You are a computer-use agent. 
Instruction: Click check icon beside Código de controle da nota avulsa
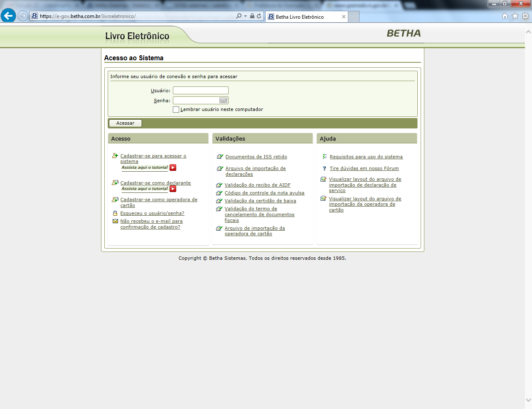[x=219, y=193]
